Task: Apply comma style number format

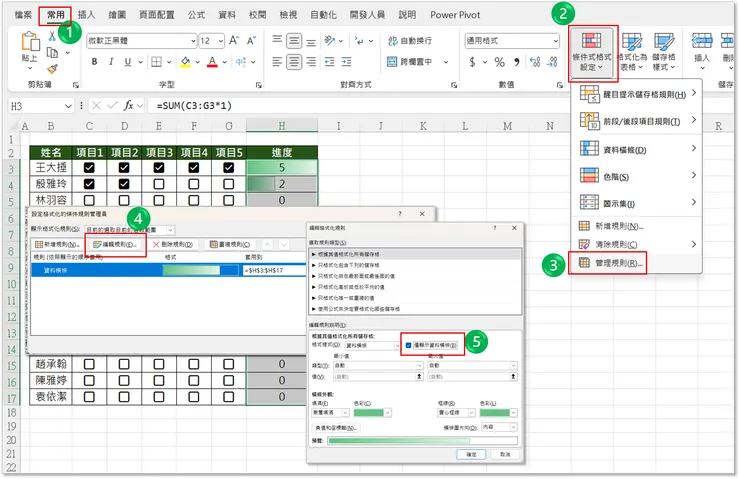Action: (517, 62)
